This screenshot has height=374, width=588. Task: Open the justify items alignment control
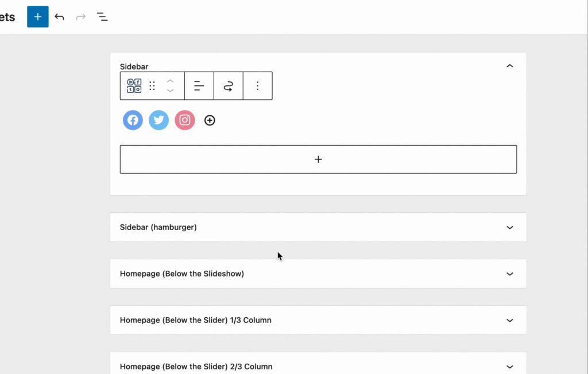point(199,86)
